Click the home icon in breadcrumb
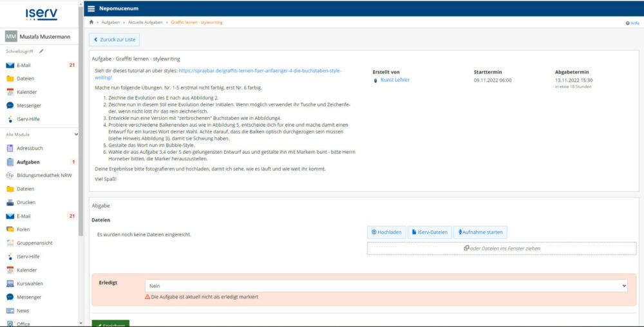The width and height of the screenshot is (644, 327). 91,22
